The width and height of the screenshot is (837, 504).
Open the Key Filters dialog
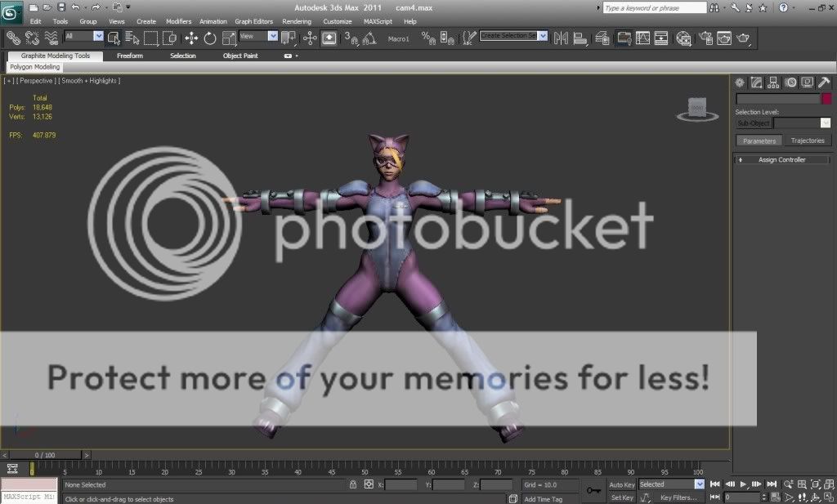[678, 497]
